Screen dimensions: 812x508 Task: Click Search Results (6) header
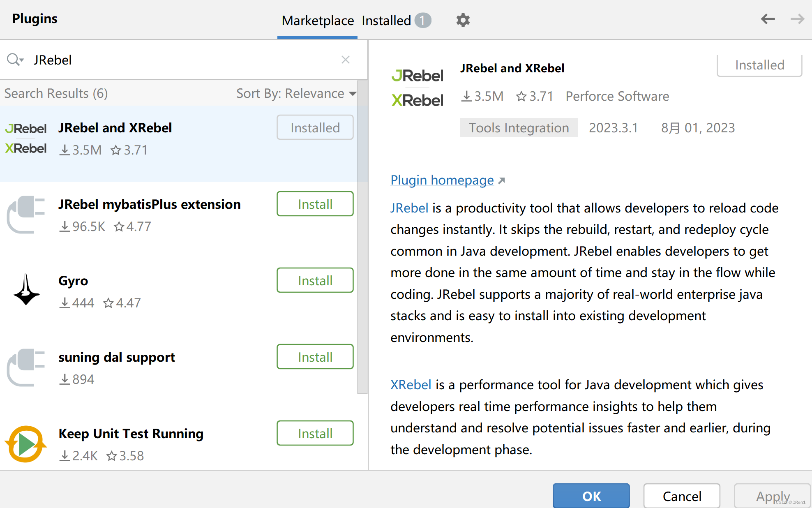pos(56,93)
